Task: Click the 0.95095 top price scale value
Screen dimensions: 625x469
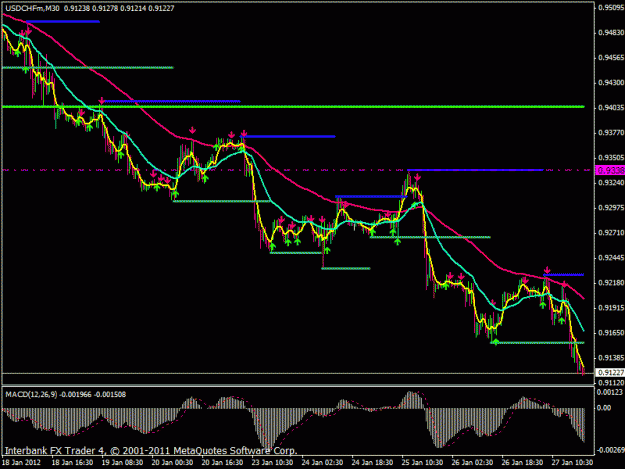Action: click(611, 8)
